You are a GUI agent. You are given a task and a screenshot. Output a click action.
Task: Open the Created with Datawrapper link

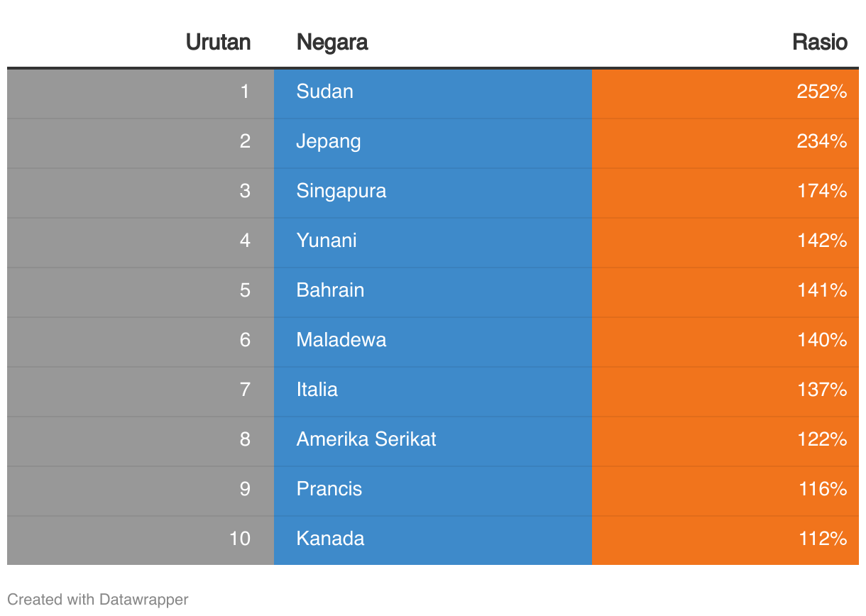coord(98,600)
